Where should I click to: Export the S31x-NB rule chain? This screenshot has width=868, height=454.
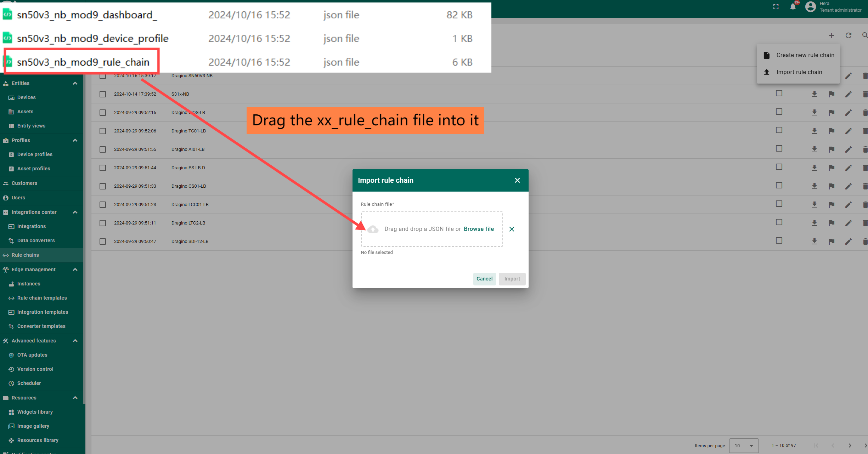click(815, 94)
